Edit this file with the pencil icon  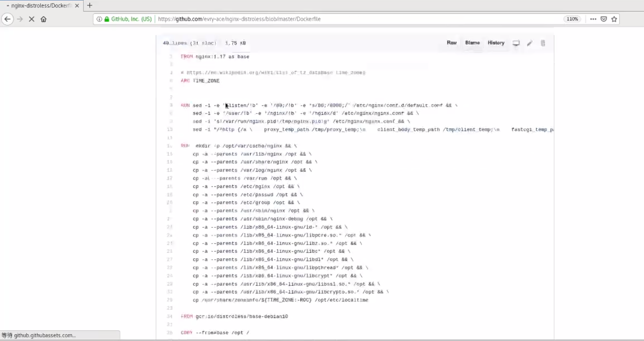pyautogui.click(x=529, y=43)
